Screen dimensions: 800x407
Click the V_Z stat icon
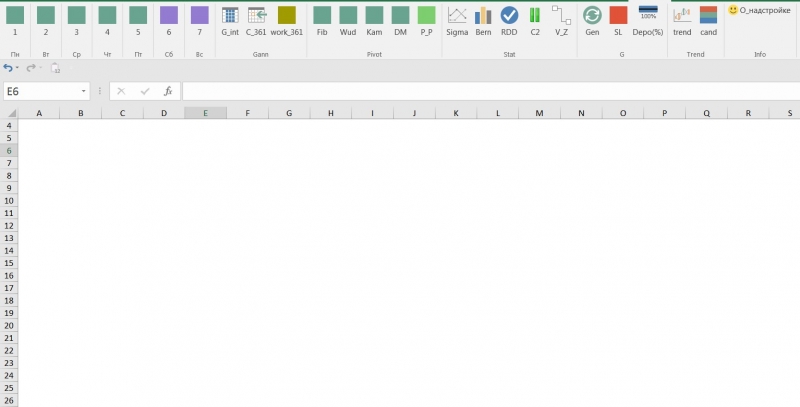[561, 15]
